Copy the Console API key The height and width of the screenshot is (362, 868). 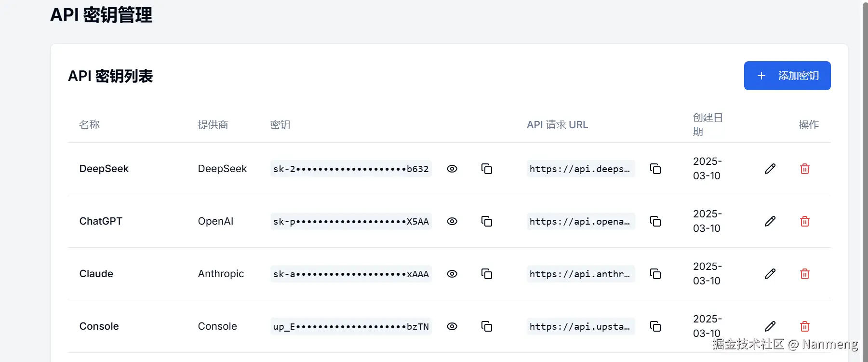(x=487, y=326)
